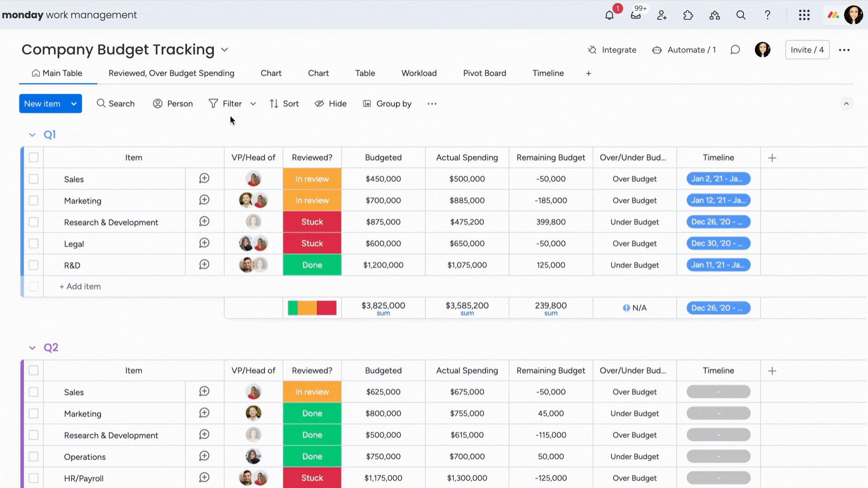The height and width of the screenshot is (488, 868).
Task: Expand the New item dropdown arrow
Action: tap(74, 103)
